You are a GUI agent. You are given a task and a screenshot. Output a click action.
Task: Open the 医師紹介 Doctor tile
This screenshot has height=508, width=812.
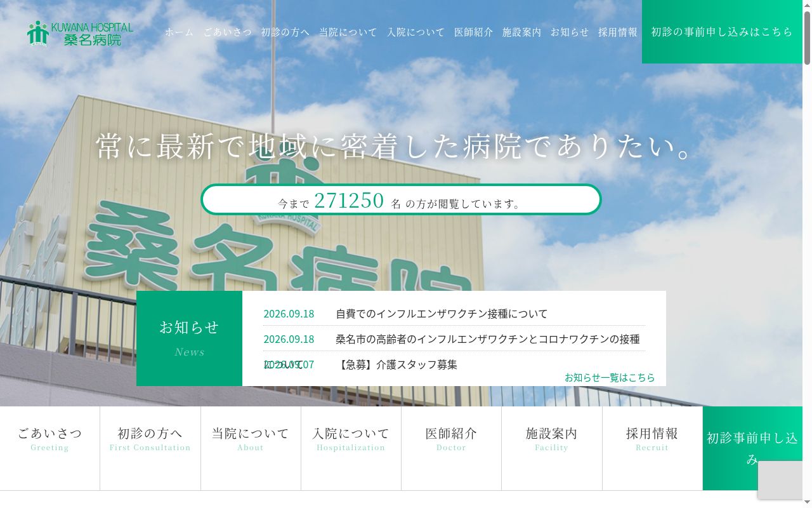pyautogui.click(x=451, y=448)
